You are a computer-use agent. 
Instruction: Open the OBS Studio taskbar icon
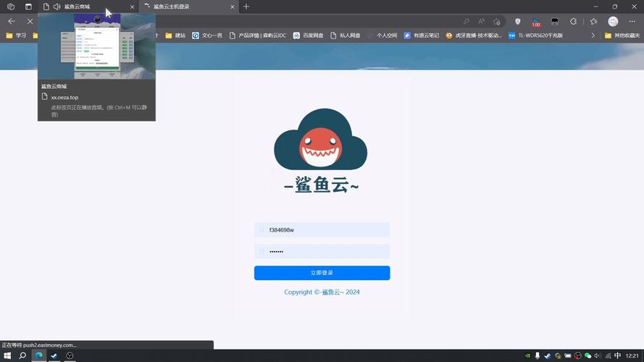point(70,355)
